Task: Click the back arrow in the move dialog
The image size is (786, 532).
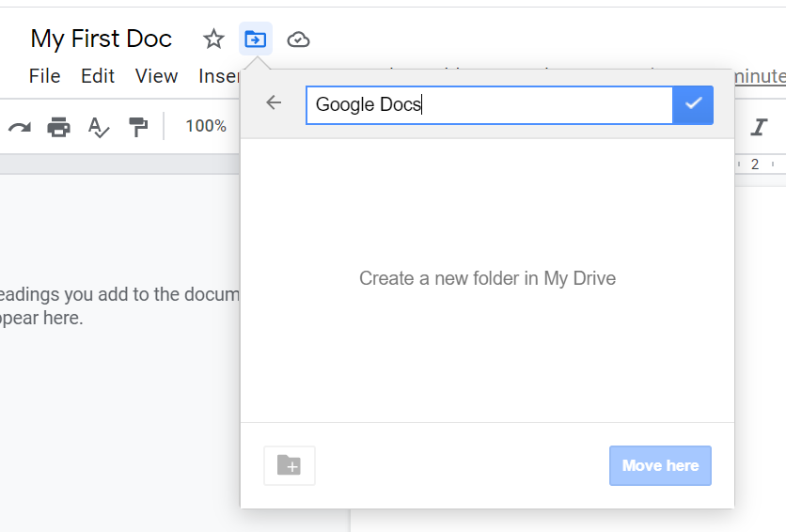Action: [x=274, y=102]
